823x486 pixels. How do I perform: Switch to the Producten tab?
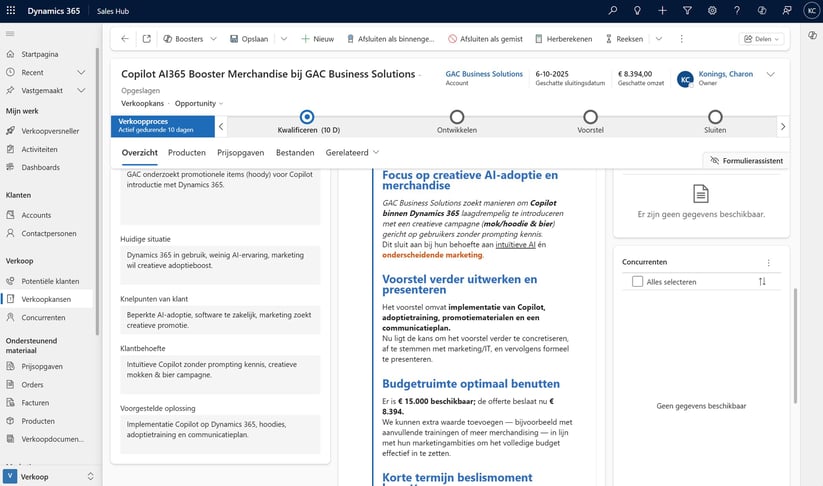pyautogui.click(x=187, y=153)
